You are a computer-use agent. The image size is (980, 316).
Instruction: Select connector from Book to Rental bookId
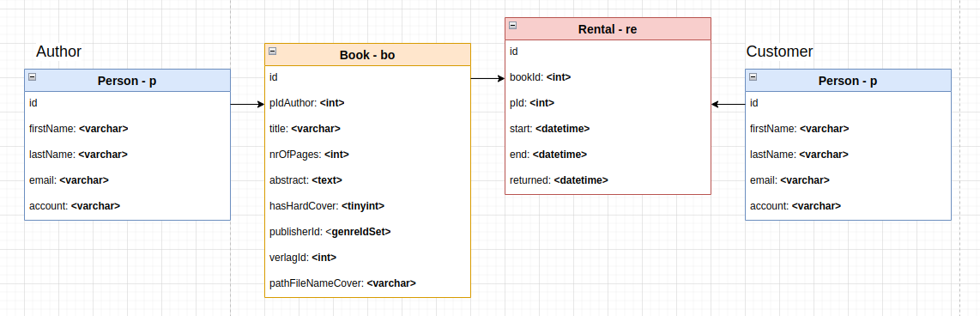pyautogui.click(x=487, y=78)
